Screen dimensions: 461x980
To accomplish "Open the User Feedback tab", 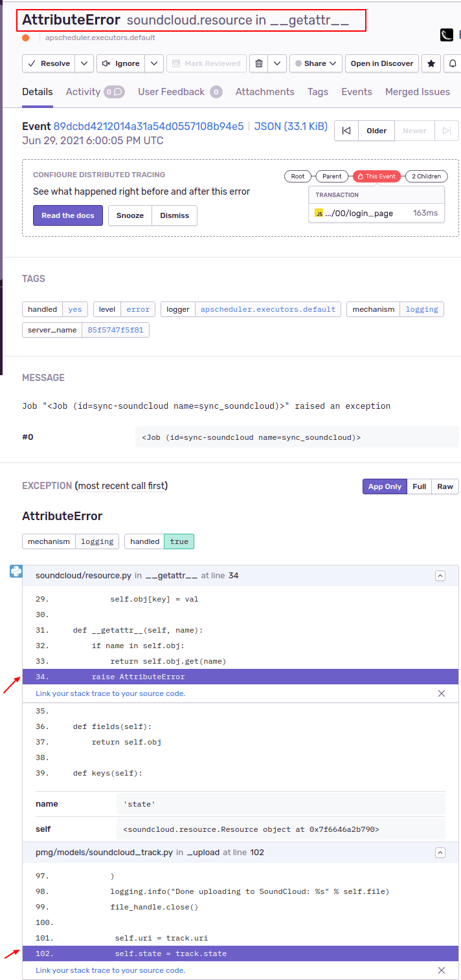I will tap(180, 92).
